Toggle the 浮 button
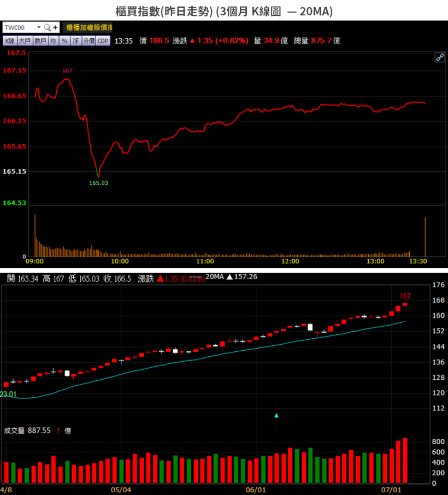The height and width of the screenshot is (495, 448). pos(76,41)
